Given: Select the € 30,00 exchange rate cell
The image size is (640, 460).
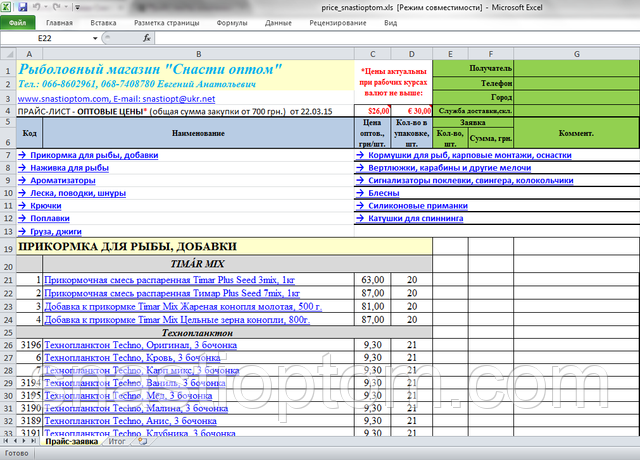Looking at the screenshot, I should tap(412, 111).
